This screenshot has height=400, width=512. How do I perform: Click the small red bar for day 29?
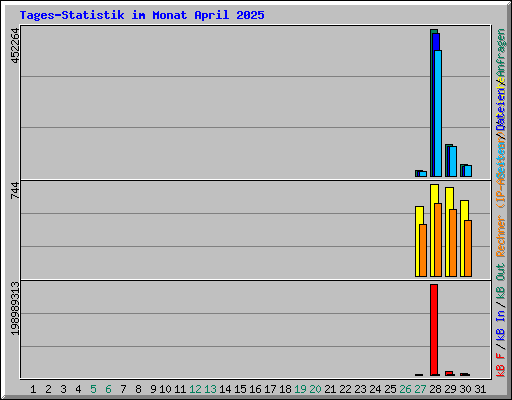click(449, 373)
